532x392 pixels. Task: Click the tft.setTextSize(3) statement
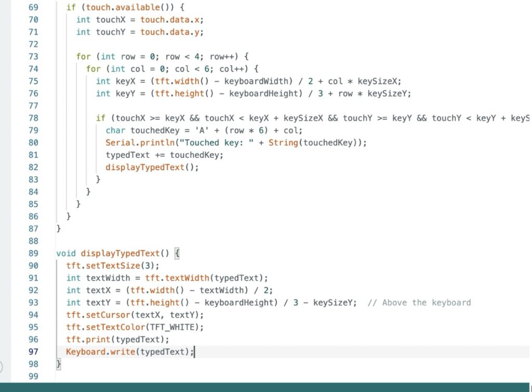(105, 265)
